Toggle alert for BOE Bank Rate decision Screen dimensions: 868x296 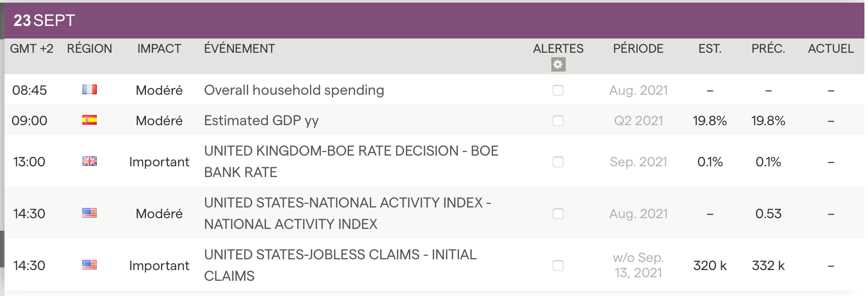558,162
